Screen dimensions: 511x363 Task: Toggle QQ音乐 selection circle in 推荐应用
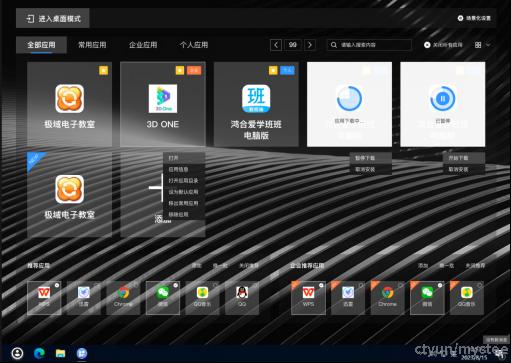pyautogui.click(x=215, y=285)
